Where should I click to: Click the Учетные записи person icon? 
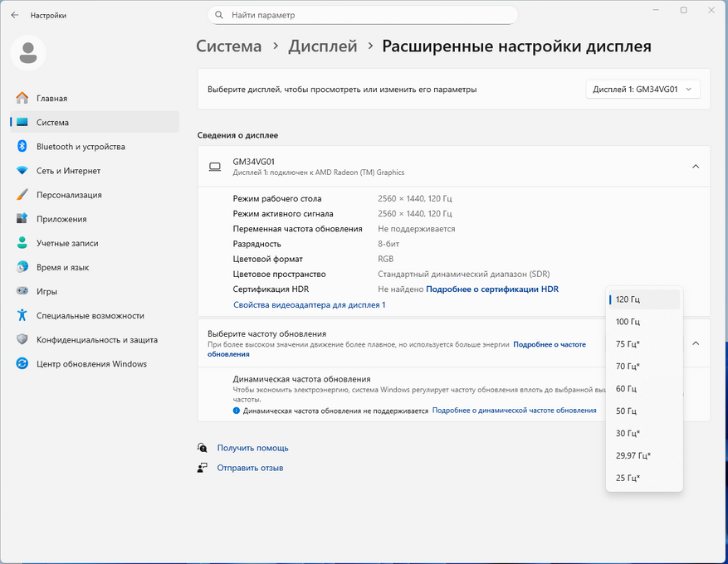point(22,243)
